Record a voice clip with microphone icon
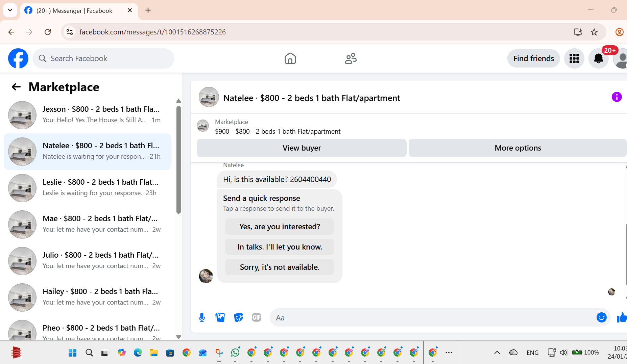 (x=202, y=317)
